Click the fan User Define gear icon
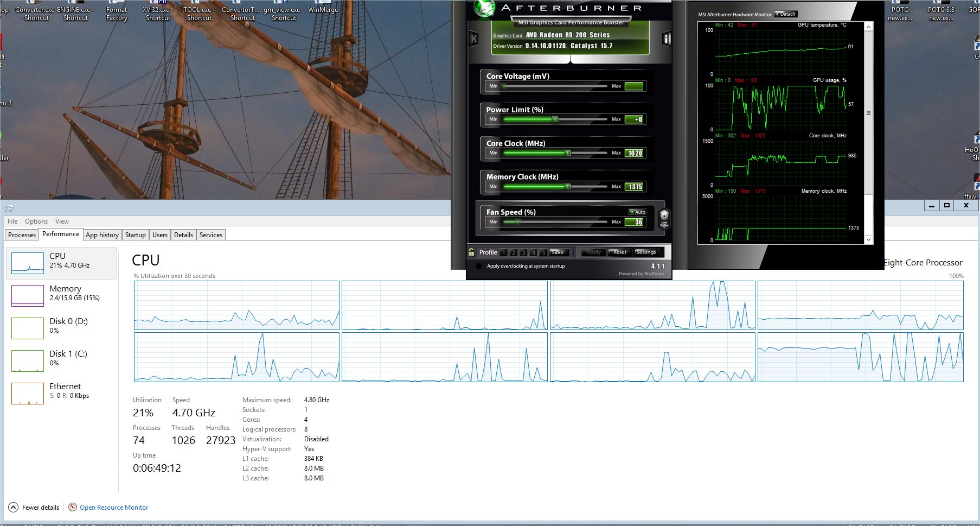Screen dimensions: 980x526 click(x=664, y=218)
